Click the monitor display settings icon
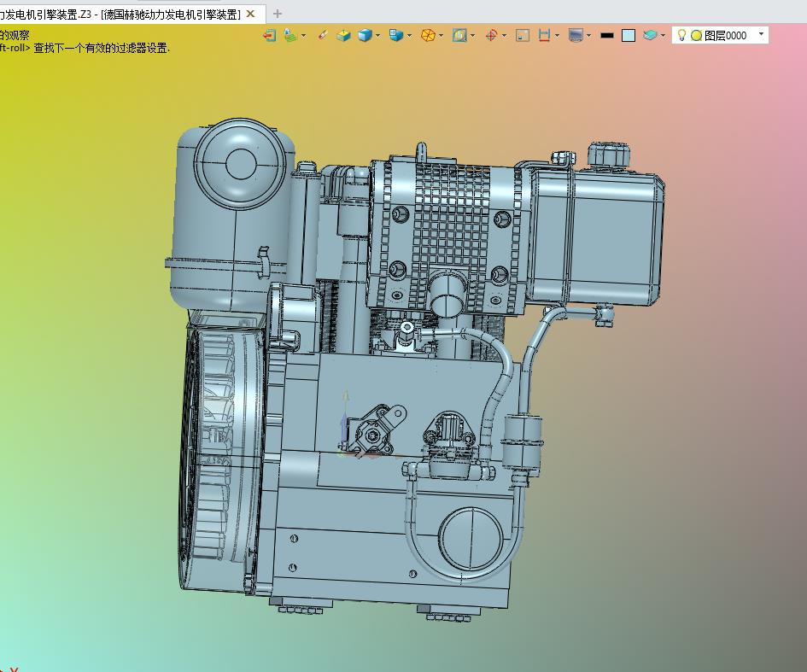This screenshot has height=672, width=807. click(x=576, y=35)
